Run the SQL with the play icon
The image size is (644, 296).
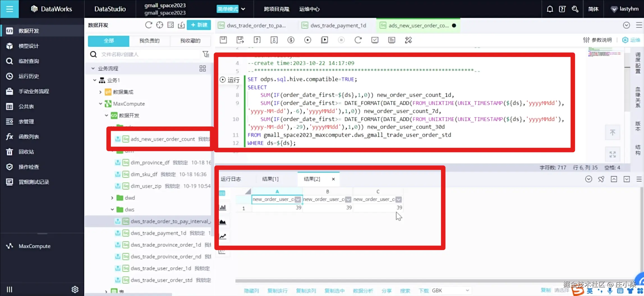click(308, 40)
